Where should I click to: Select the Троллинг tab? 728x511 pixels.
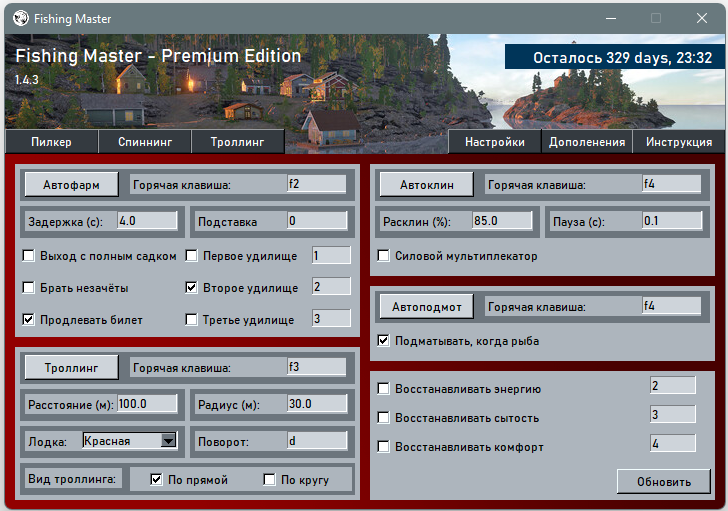click(x=237, y=142)
